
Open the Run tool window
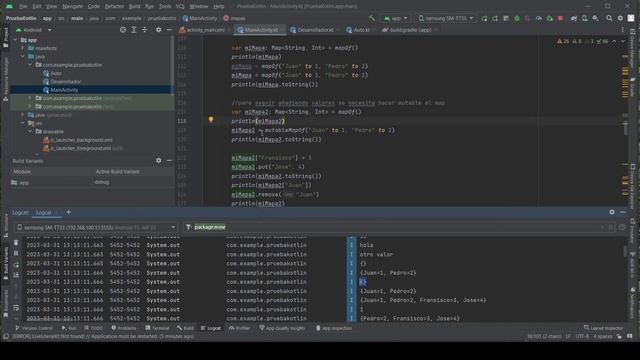69,328
